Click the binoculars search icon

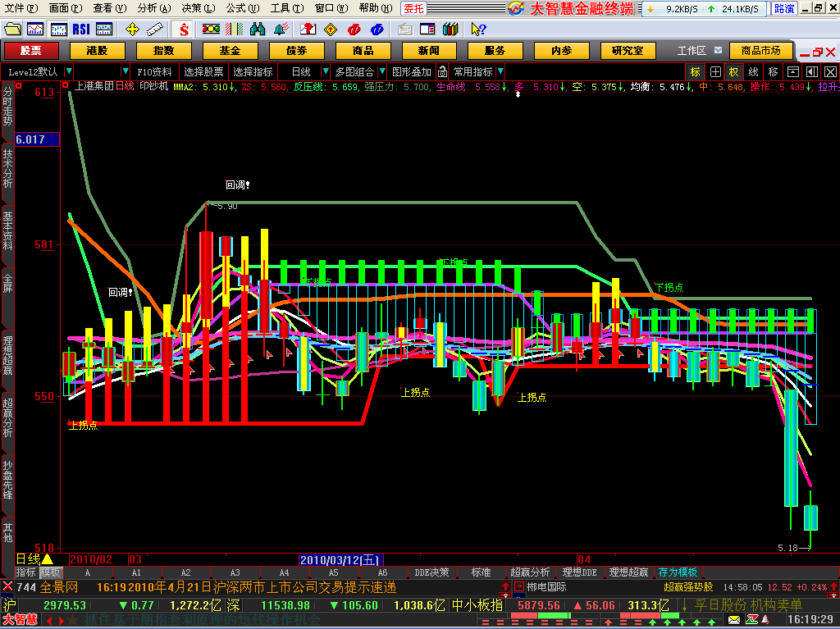[258, 30]
